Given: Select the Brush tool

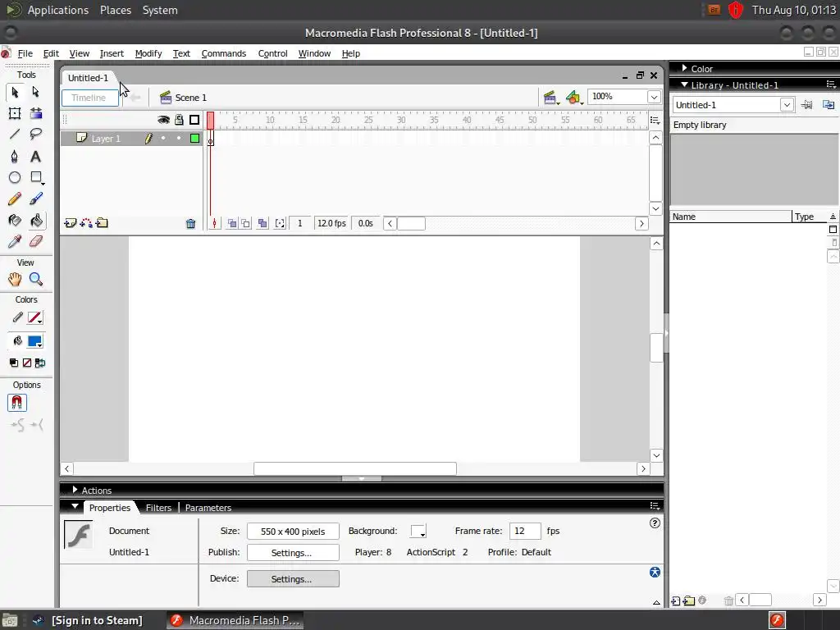Looking at the screenshot, I should (x=36, y=199).
